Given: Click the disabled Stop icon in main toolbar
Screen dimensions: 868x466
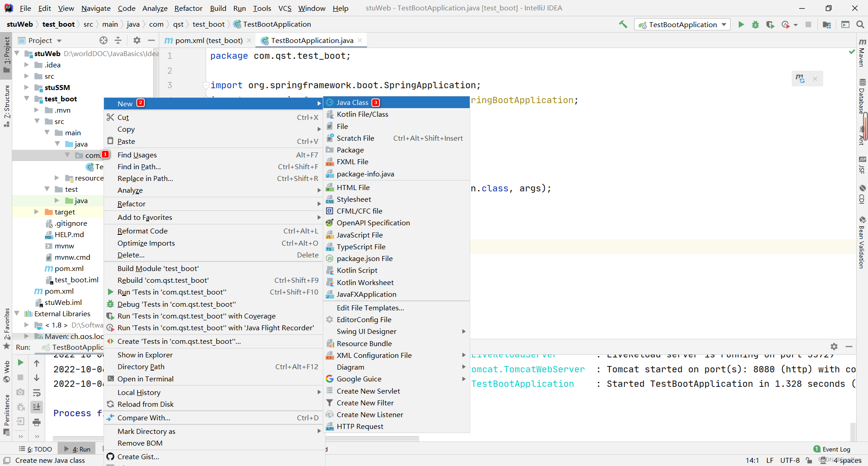Looking at the screenshot, I should [808, 24].
